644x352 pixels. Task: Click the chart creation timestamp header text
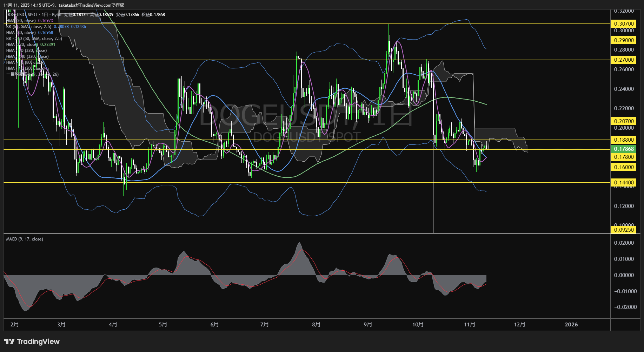click(x=64, y=5)
